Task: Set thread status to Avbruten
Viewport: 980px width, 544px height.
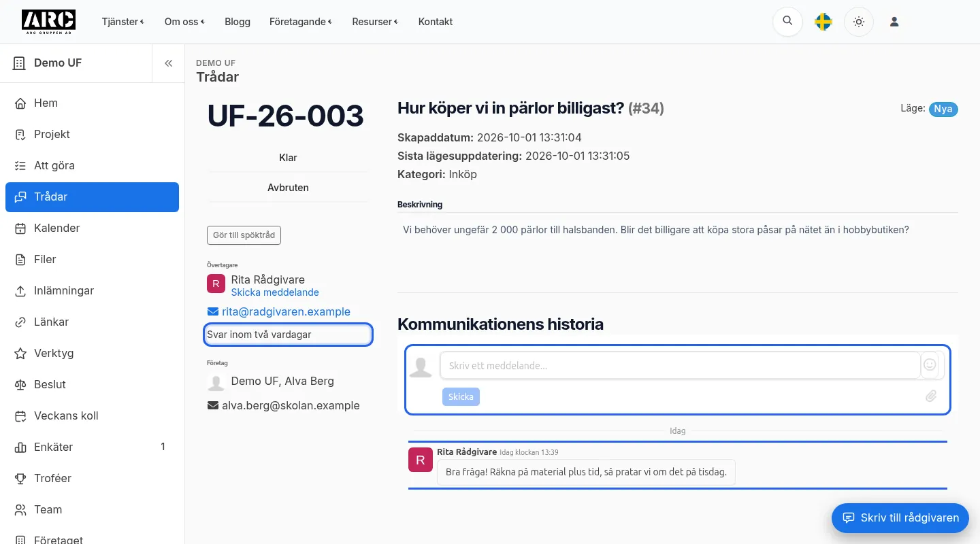Action: pos(288,187)
